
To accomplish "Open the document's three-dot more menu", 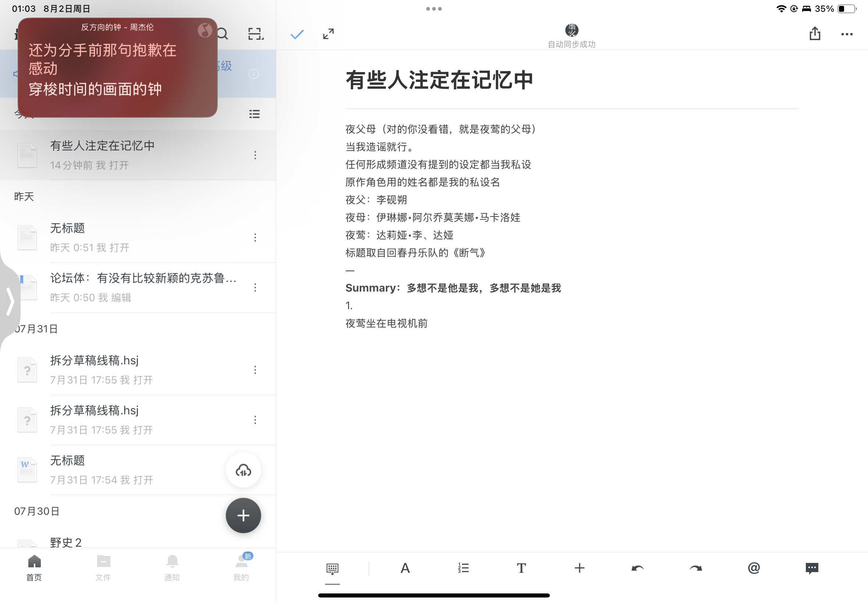I will pos(846,35).
